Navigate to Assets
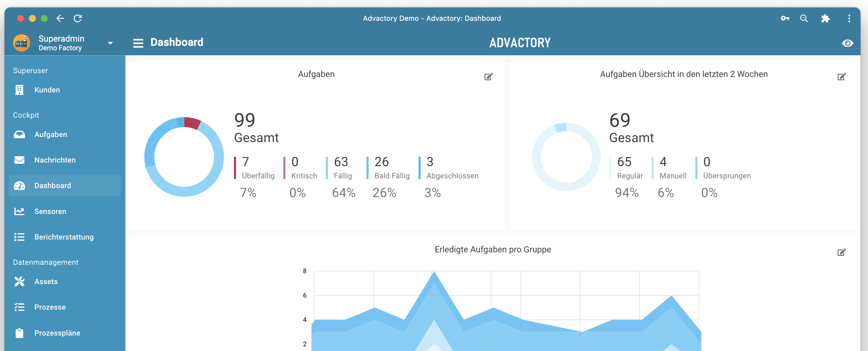 pyautogui.click(x=65, y=281)
